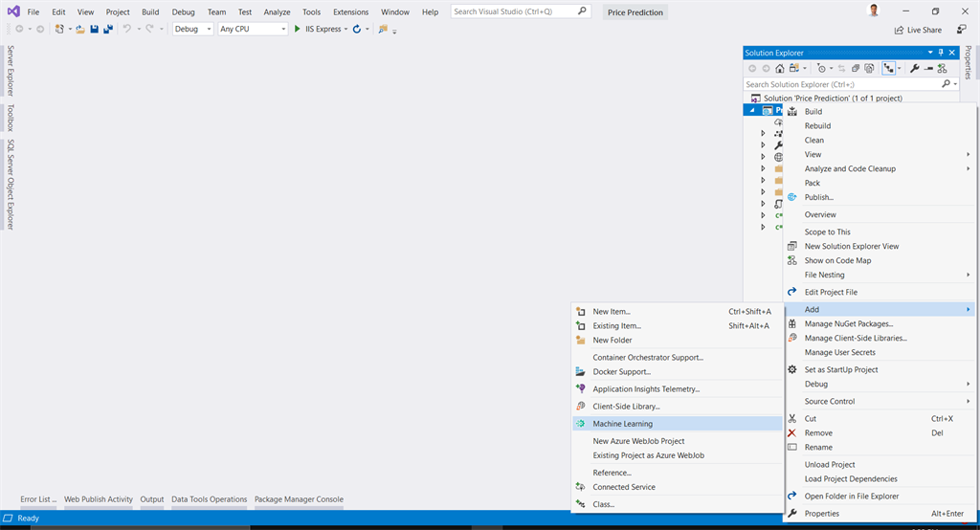The image size is (980, 530).
Task: Click the Search Solution Explorer field
Action: (x=844, y=84)
